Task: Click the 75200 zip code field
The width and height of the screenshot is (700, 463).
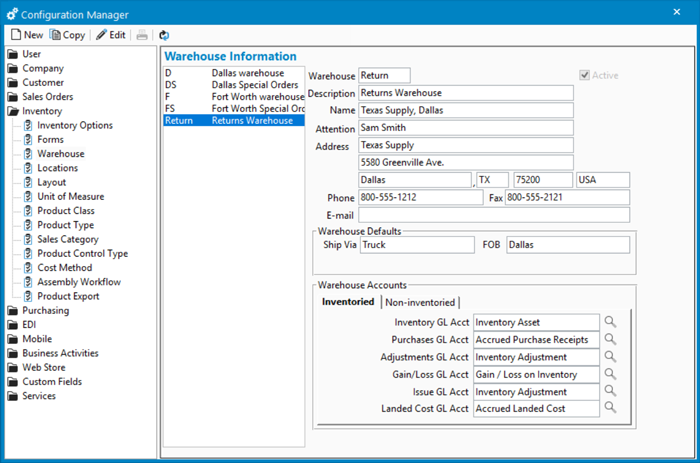Action: pos(543,180)
